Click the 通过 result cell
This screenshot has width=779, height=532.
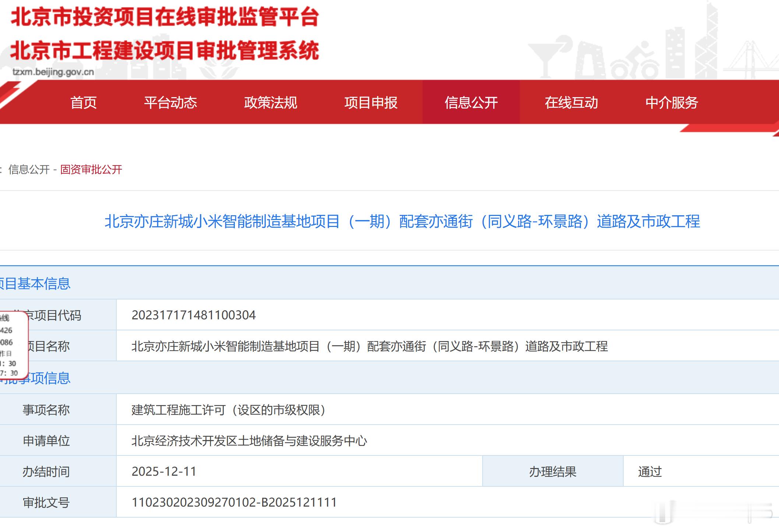[650, 472]
